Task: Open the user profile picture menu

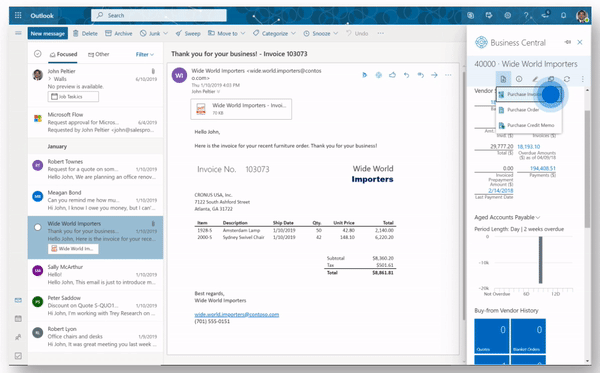Action: click(x=582, y=16)
